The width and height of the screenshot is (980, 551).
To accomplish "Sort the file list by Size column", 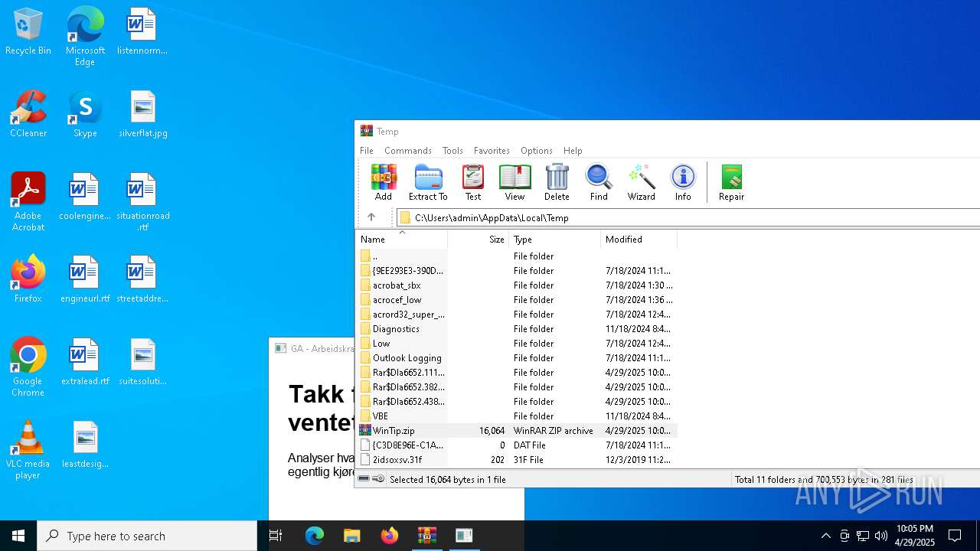I will tap(479, 240).
